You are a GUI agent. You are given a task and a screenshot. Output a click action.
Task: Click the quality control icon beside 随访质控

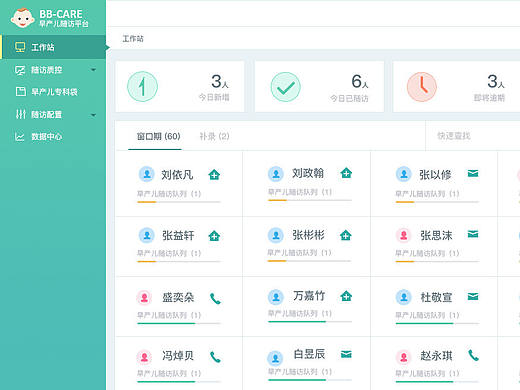coord(20,70)
